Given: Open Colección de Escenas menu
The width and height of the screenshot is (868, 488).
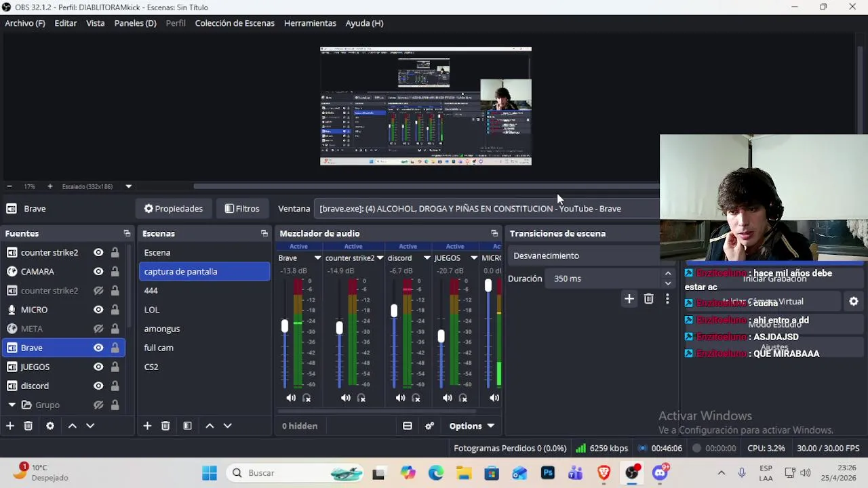Looking at the screenshot, I should point(235,23).
